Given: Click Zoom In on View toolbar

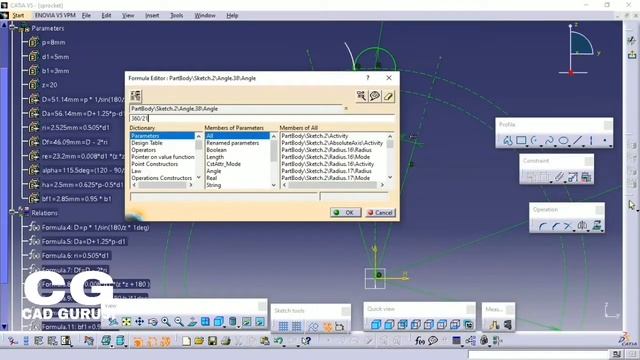Looking at the screenshot, I should point(166,322).
